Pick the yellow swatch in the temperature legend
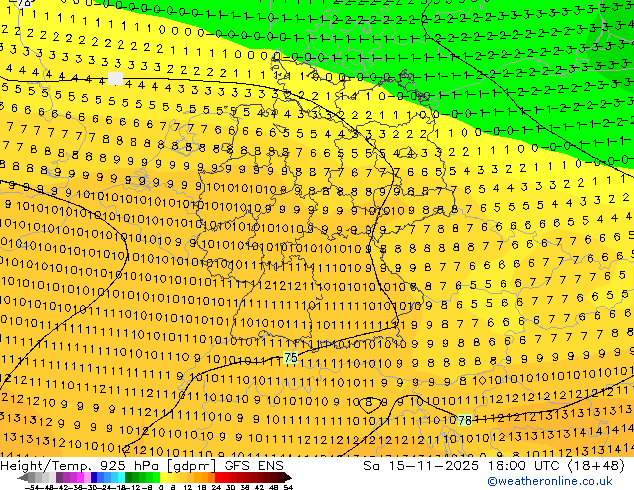 (163, 478)
